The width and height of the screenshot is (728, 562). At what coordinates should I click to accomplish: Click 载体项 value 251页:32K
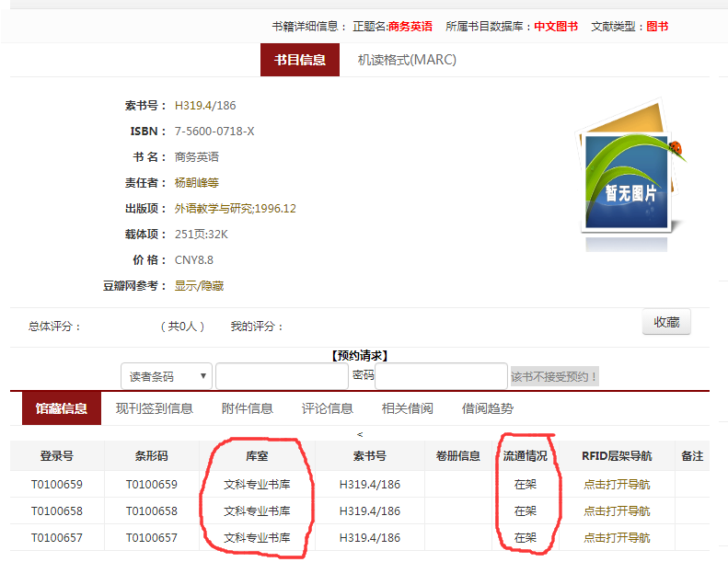[201, 235]
